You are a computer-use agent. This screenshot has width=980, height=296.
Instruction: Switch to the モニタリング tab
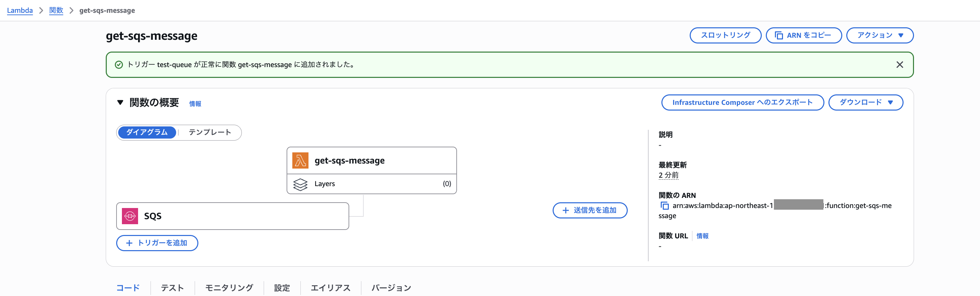coord(229,288)
